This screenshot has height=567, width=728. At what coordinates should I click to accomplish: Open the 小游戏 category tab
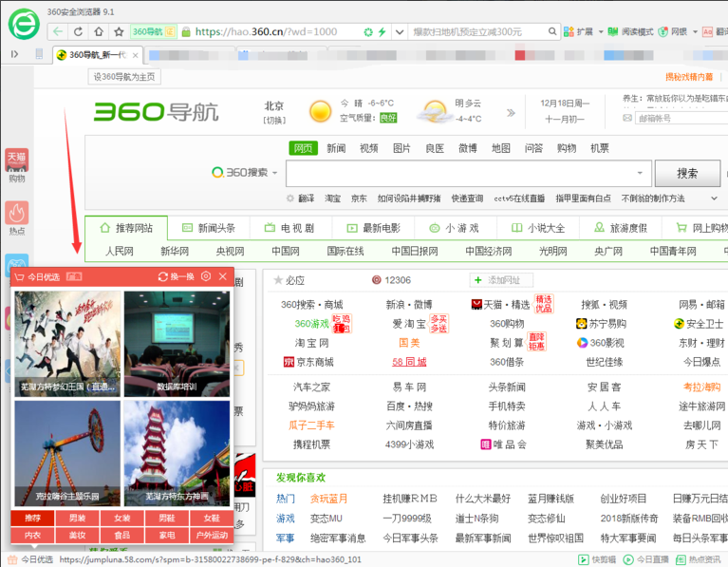[x=455, y=228]
